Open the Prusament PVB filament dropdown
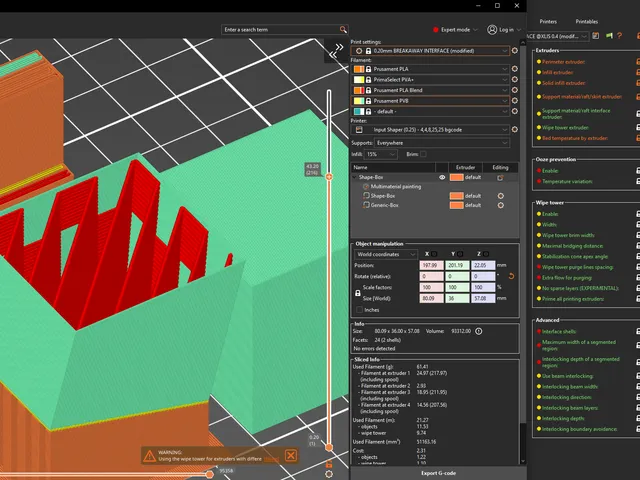This screenshot has height=480, width=640. click(430, 101)
